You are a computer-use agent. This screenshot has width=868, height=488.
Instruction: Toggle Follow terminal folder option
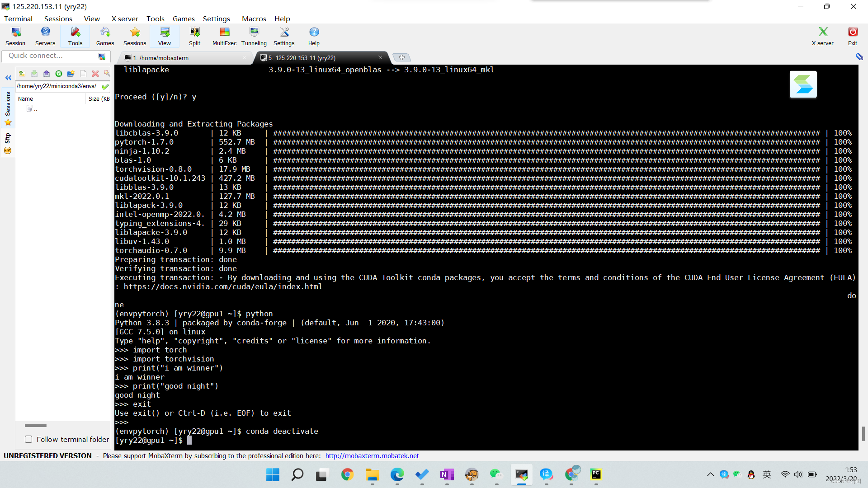(x=28, y=439)
